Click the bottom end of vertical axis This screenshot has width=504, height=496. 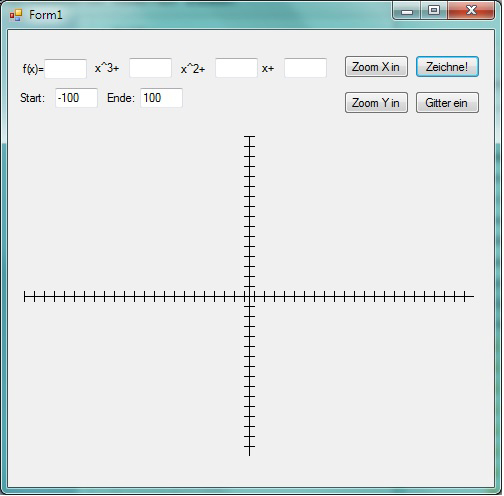click(249, 454)
